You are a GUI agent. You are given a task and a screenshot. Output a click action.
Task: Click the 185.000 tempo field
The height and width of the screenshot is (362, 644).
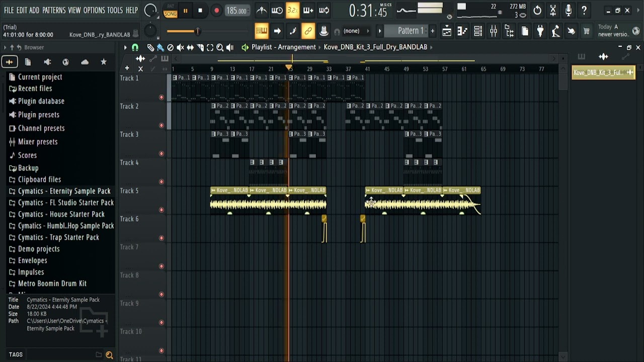click(x=236, y=11)
